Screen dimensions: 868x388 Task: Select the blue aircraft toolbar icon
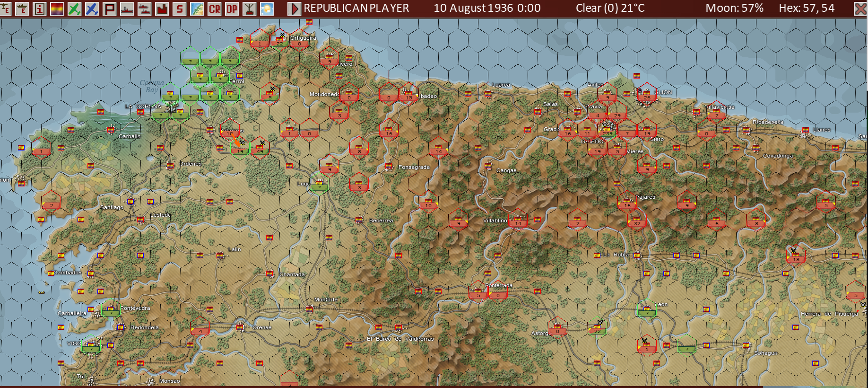pos(92,9)
